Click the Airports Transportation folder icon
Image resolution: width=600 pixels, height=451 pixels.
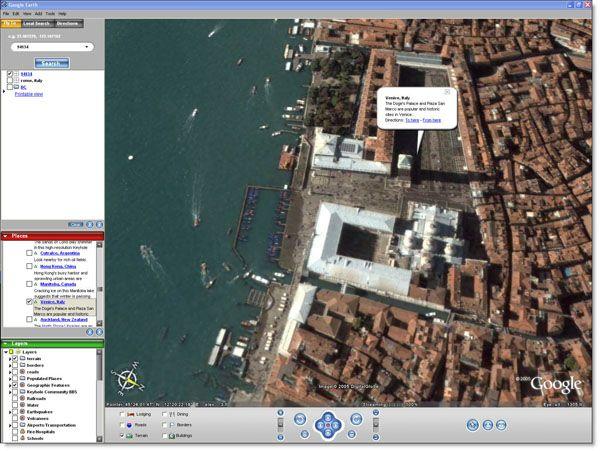(23, 425)
